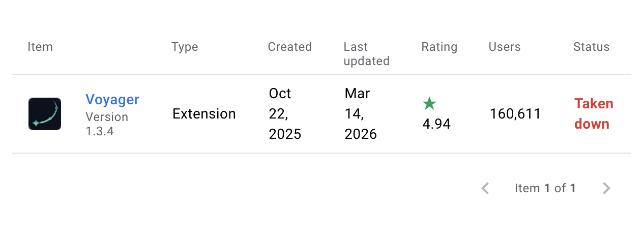The width and height of the screenshot is (644, 235).
Task: Go to next page arrow
Action: point(606,188)
